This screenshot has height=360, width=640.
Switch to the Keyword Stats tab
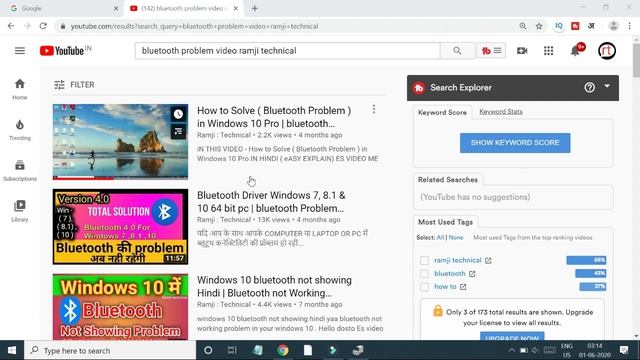(x=501, y=111)
